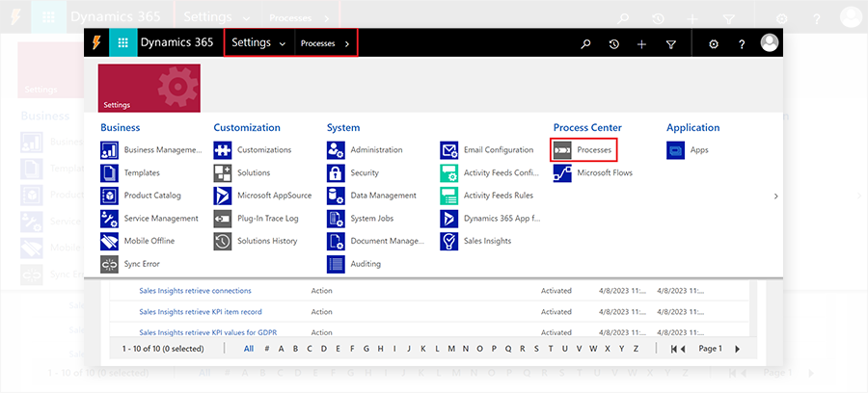The width and height of the screenshot is (868, 393).
Task: Click the Business group heading
Action: click(121, 128)
